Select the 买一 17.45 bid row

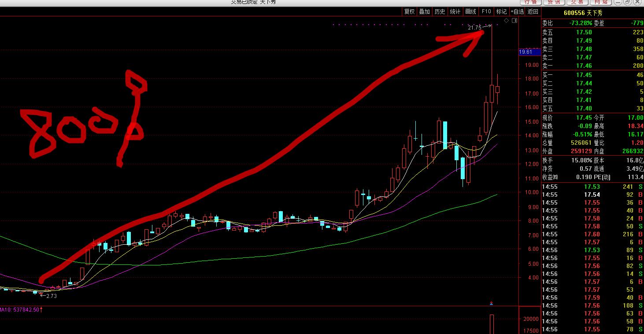[x=592, y=75]
